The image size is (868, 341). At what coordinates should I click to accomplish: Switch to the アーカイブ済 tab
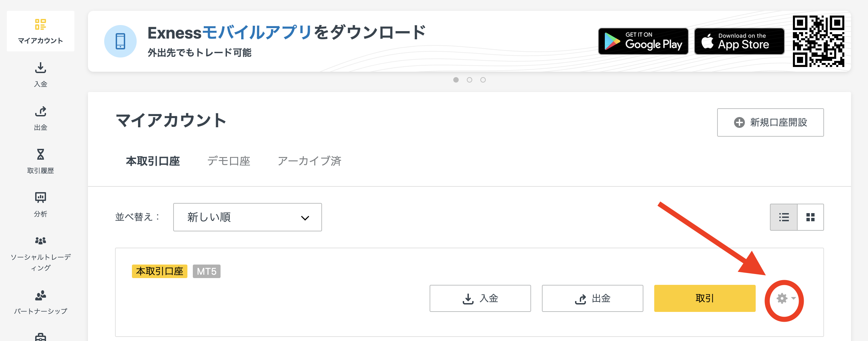tap(310, 161)
